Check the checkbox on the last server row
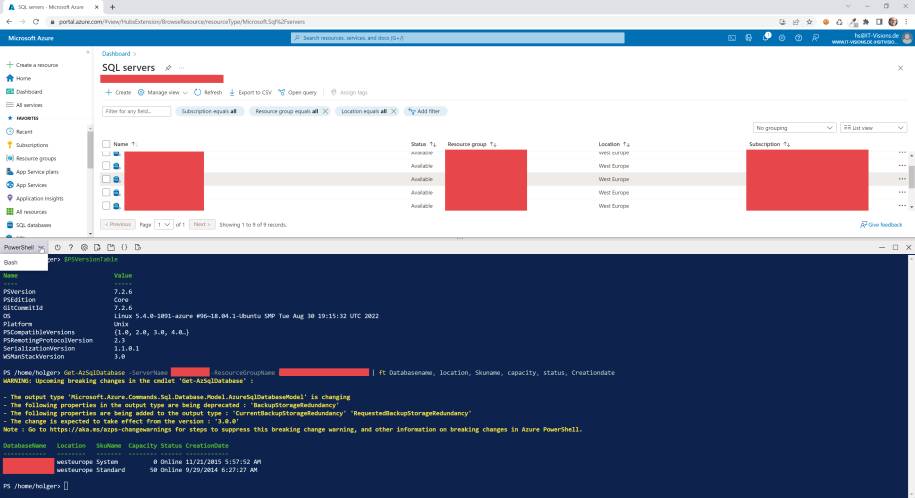The height and width of the screenshot is (498, 915). pyautogui.click(x=106, y=206)
